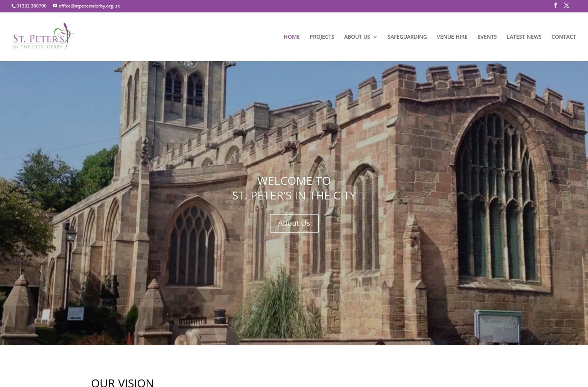Screen dimensions: 588x387
Task: Click the Welcome to St. Peter's heading
Action: click(294, 188)
